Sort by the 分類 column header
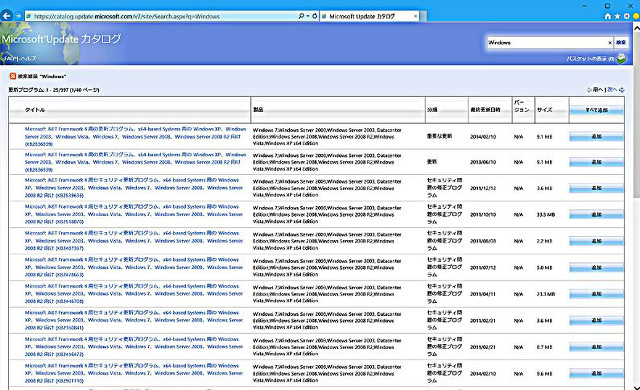Viewport: 640px width, 390px height. pyautogui.click(x=432, y=110)
